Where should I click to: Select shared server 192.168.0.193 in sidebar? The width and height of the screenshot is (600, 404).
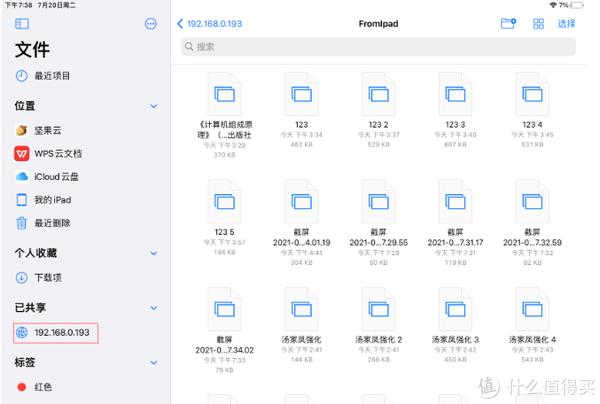click(56, 333)
